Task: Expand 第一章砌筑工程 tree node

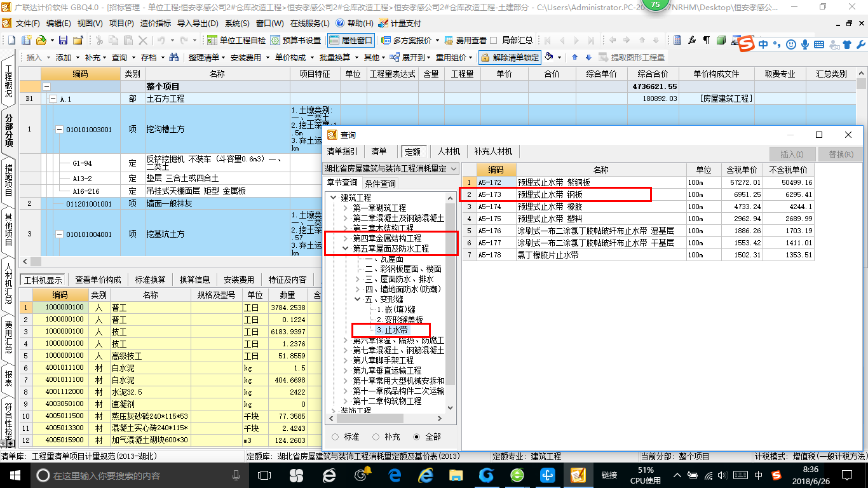Action: pyautogui.click(x=345, y=208)
